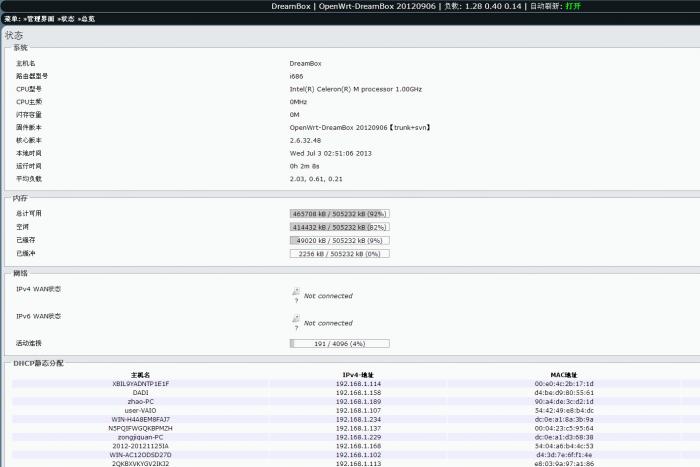
Task: Go to the 总览 breadcrumb item
Action: (x=88, y=19)
